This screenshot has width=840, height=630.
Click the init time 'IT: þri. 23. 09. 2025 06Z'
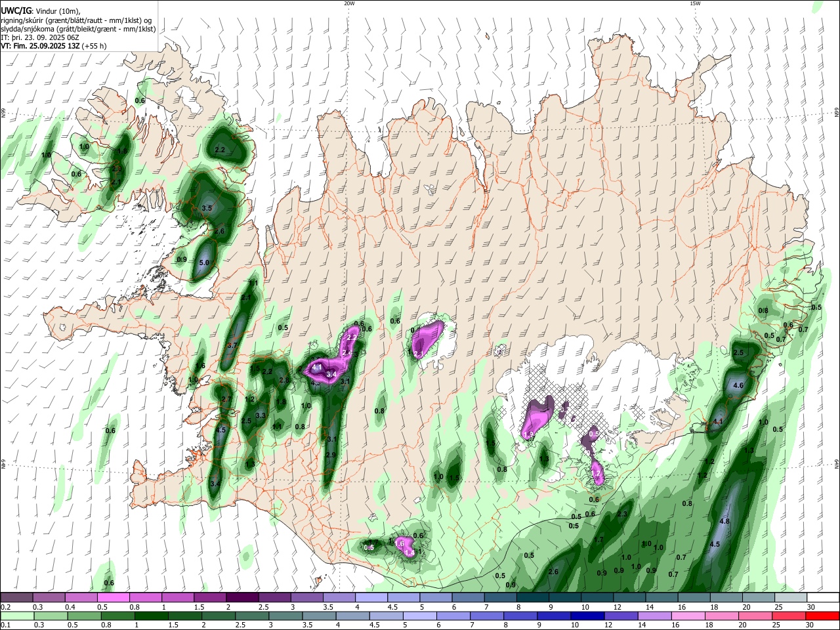39,37
